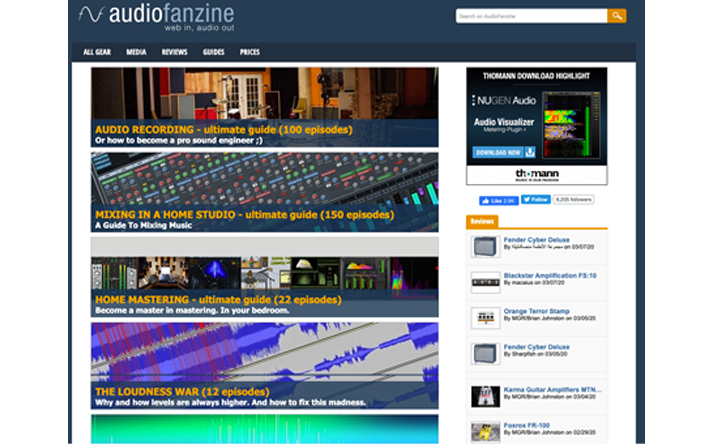Click the Orange Terror Stamp thumbnail
This screenshot has width=702, height=445.
pos(485,318)
